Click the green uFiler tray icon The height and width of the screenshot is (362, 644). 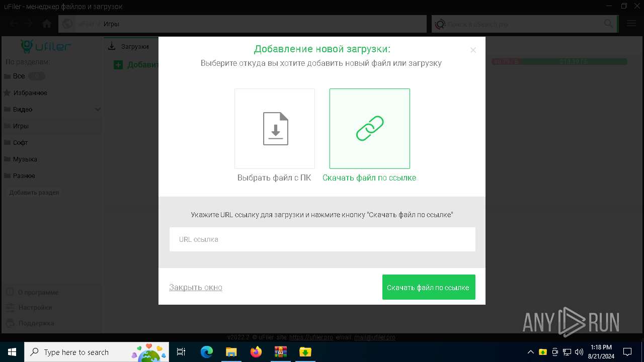point(543,352)
